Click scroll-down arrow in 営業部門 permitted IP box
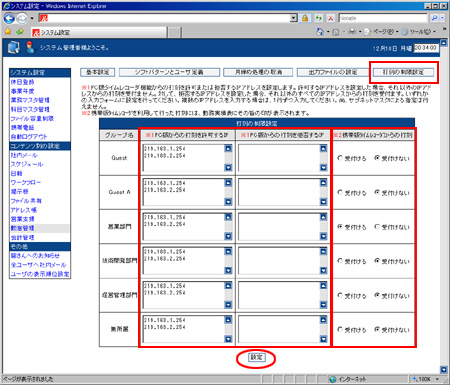 coord(228,236)
